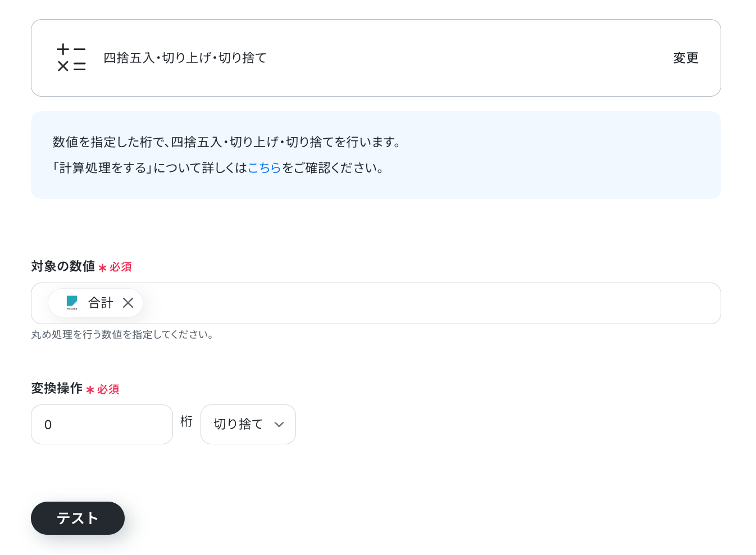Click the description line starting with 数値を指定した桁で

coord(227,142)
